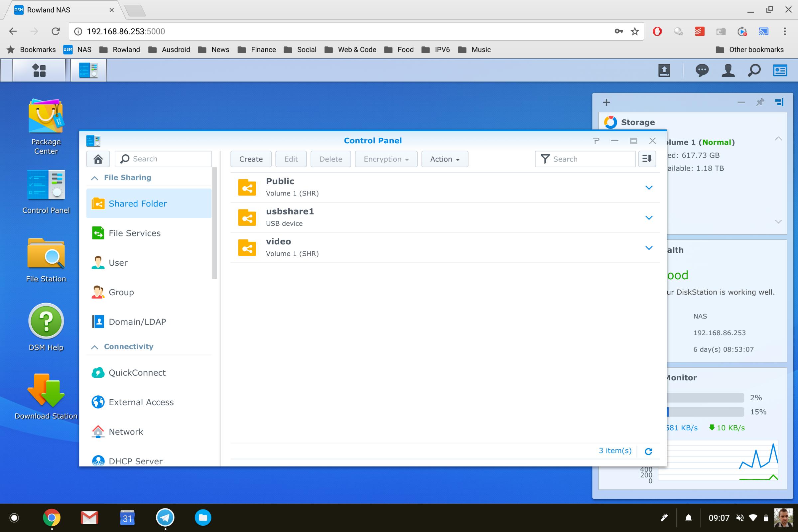The image size is (798, 532).
Task: Open Control Panel help question mark
Action: coord(596,140)
